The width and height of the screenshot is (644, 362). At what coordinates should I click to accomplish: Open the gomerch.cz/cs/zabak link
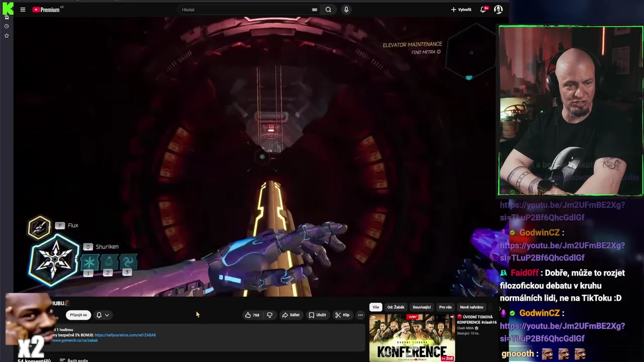tap(75, 340)
